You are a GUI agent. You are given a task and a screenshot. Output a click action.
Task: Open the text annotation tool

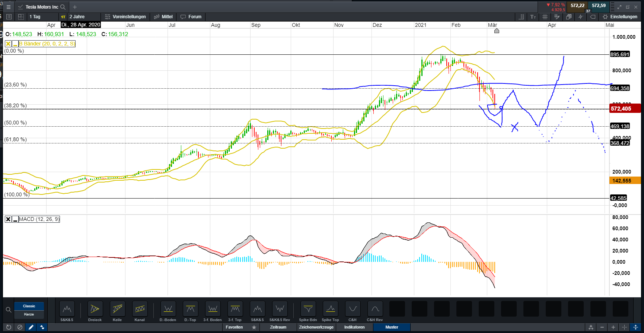point(533,17)
